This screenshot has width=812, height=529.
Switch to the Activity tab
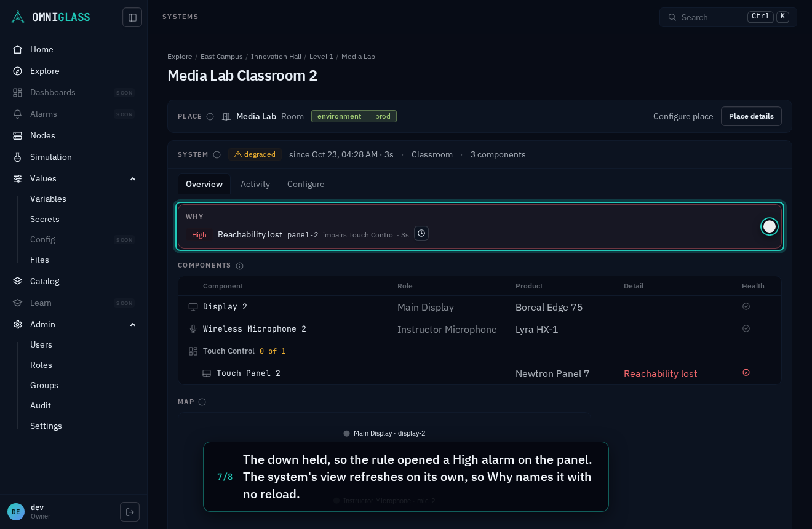[255, 184]
